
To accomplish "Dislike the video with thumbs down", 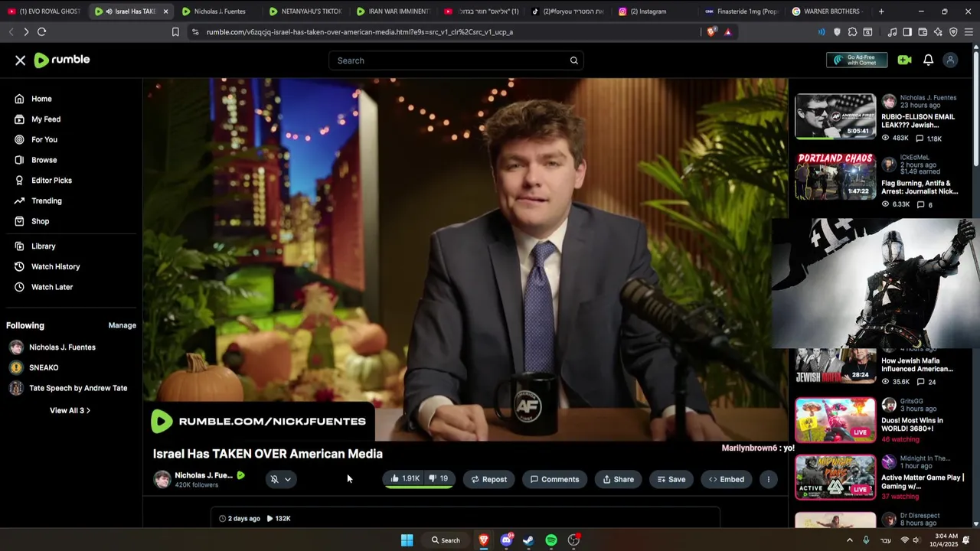I will click(439, 479).
